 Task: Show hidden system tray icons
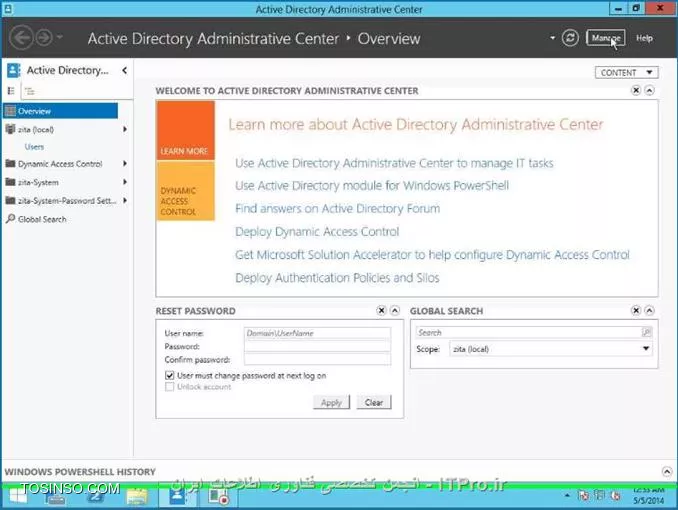coord(567,495)
